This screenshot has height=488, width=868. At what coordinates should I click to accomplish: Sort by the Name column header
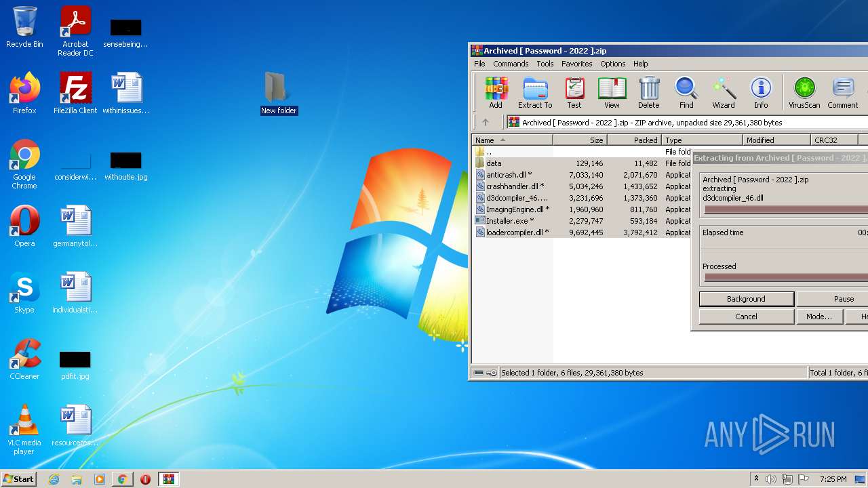click(x=513, y=140)
